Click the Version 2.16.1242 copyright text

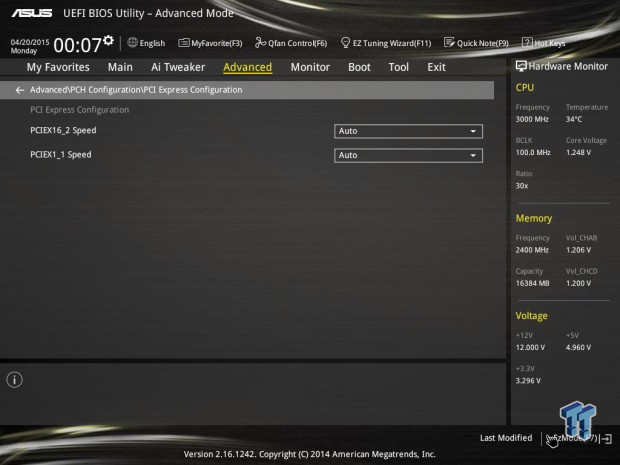pos(310,454)
